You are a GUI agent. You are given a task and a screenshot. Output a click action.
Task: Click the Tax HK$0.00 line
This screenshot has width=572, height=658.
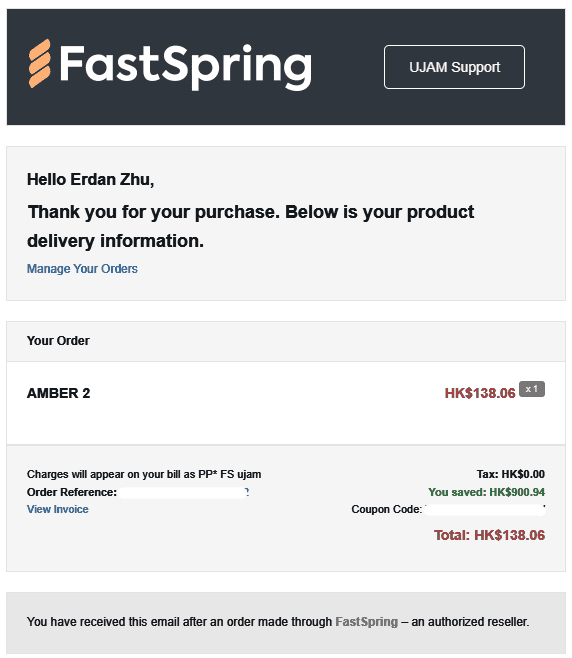[x=510, y=474]
